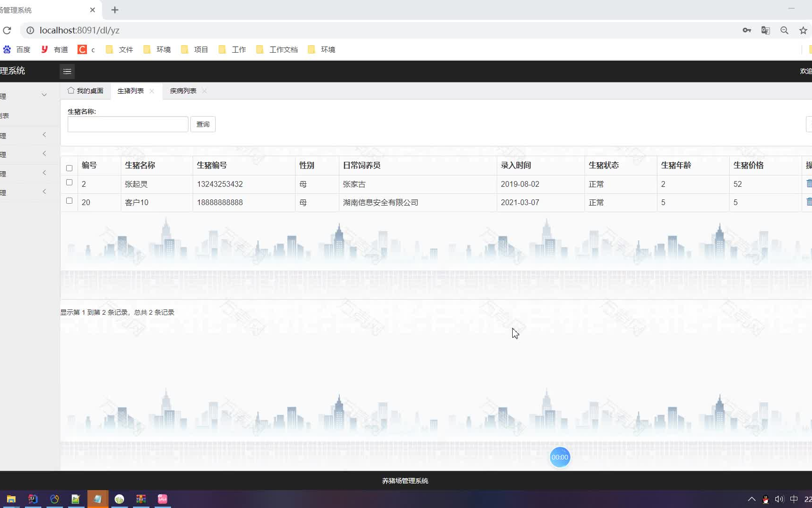Show hidden system tray icons
The width and height of the screenshot is (812, 508).
(x=751, y=500)
